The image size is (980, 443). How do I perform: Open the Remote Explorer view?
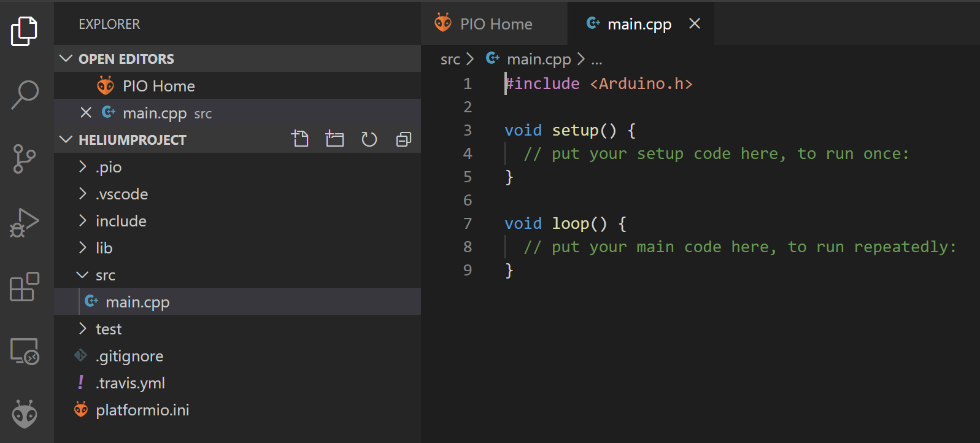pyautogui.click(x=25, y=352)
